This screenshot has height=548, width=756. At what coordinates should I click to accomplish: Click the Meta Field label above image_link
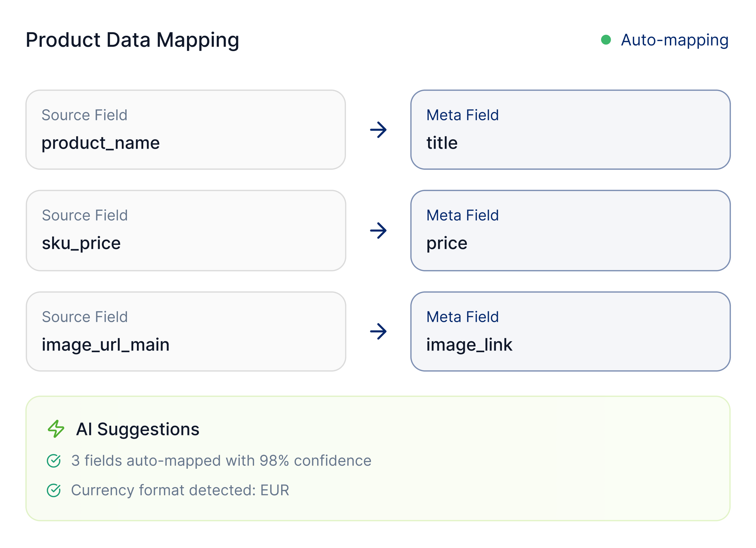coord(462,317)
